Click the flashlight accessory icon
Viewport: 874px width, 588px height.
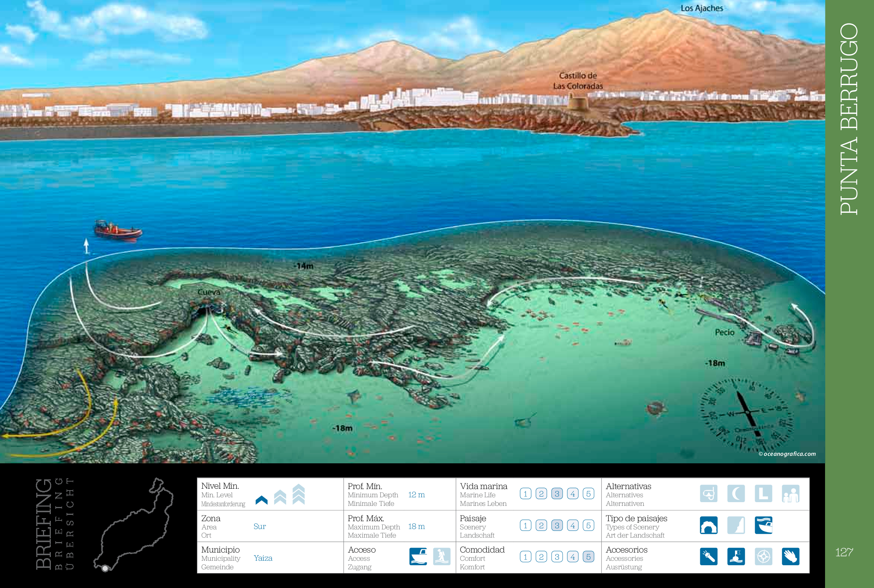pyautogui.click(x=708, y=557)
